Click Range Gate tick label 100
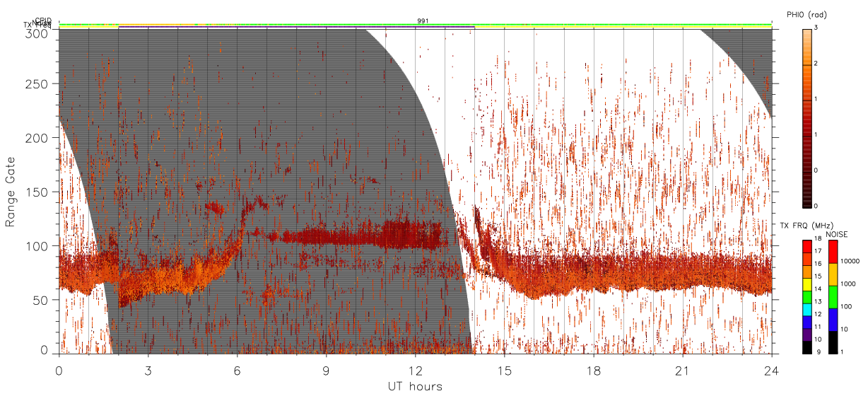The height and width of the screenshot is (401, 868). 37,246
